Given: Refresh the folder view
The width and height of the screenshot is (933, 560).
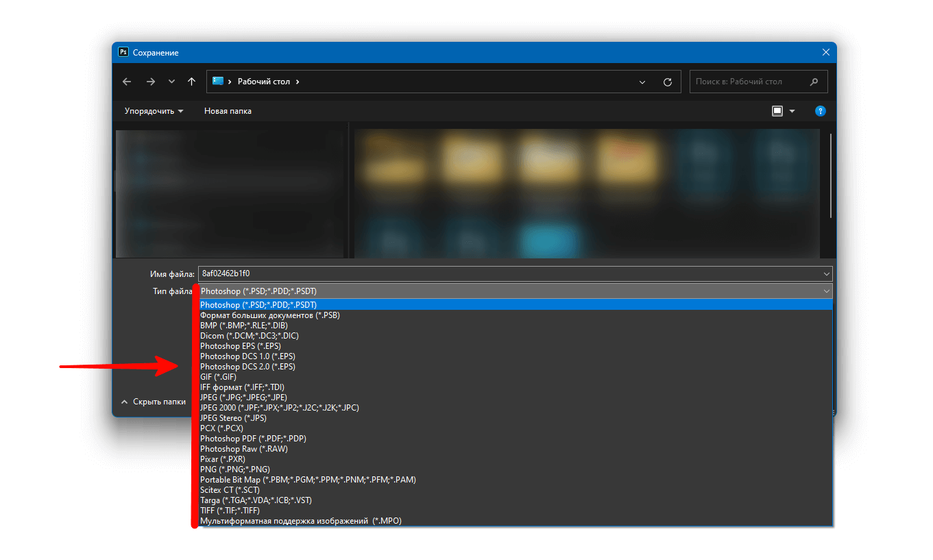Looking at the screenshot, I should click(x=668, y=82).
